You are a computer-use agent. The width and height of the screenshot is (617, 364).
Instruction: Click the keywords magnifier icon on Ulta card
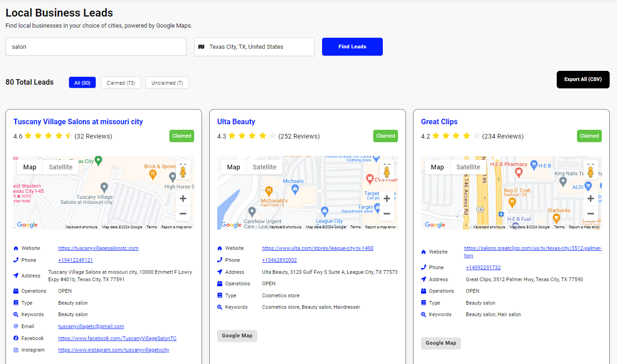[x=219, y=307]
